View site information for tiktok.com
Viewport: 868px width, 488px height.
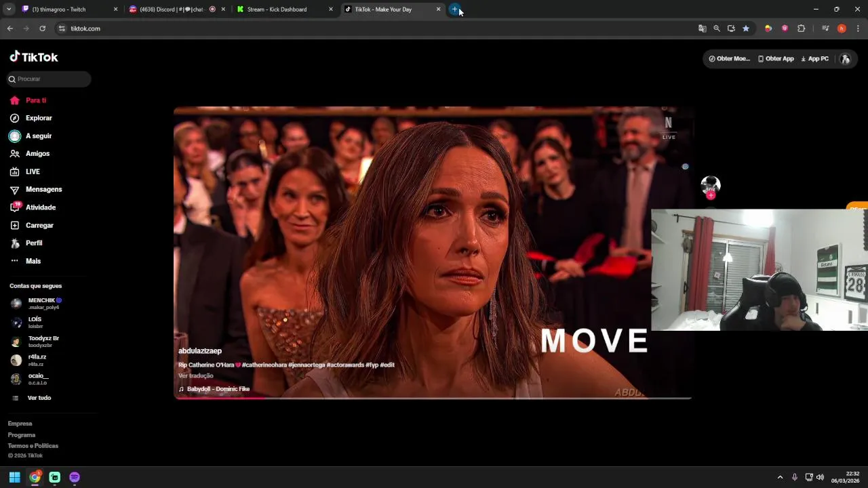(62, 28)
